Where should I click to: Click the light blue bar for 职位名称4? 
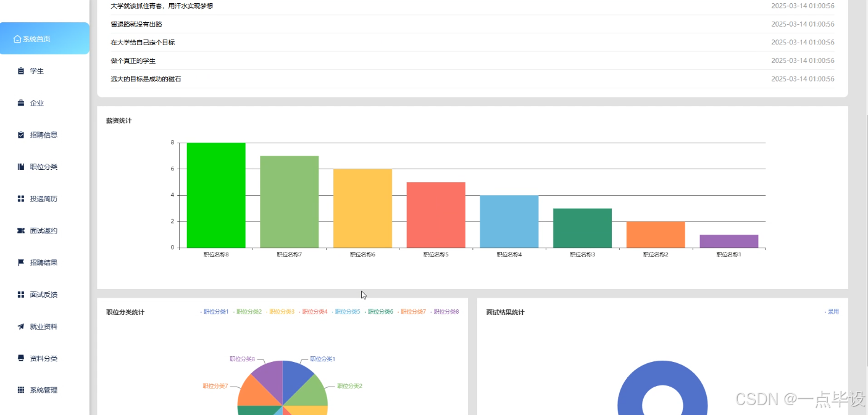pos(509,222)
